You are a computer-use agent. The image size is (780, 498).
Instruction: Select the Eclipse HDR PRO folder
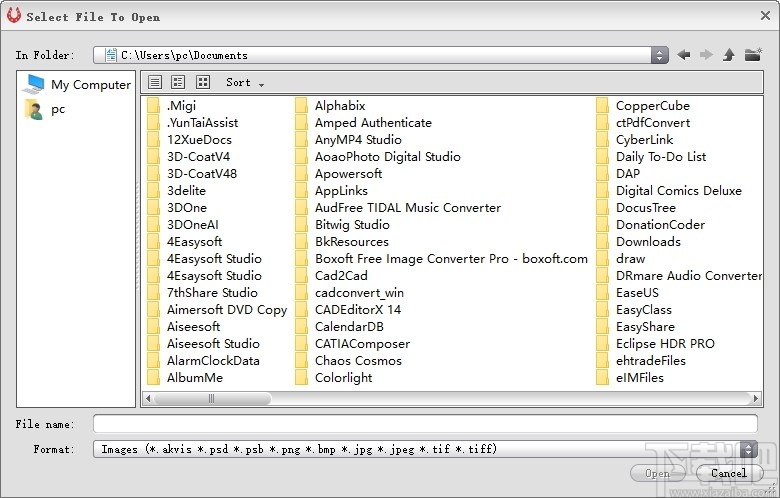(x=656, y=344)
